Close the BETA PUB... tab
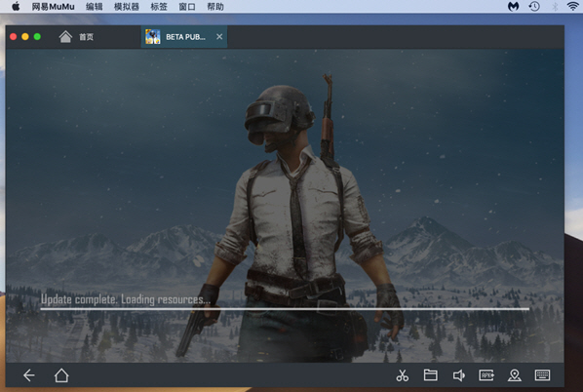The image size is (583, 392). [x=219, y=36]
